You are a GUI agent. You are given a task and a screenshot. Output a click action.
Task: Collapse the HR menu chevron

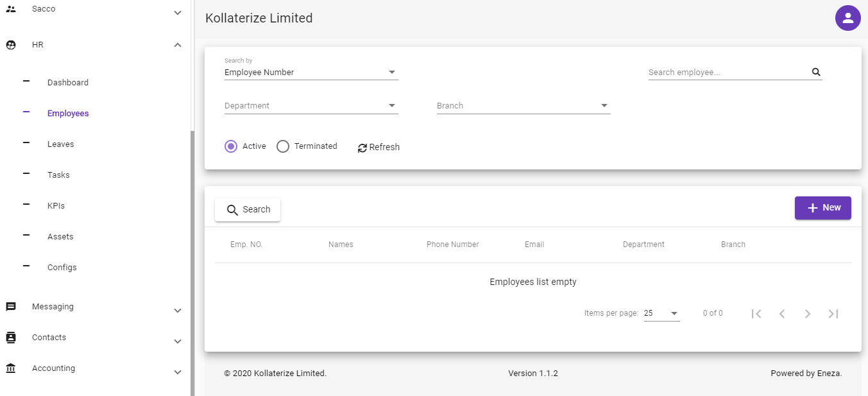(178, 45)
